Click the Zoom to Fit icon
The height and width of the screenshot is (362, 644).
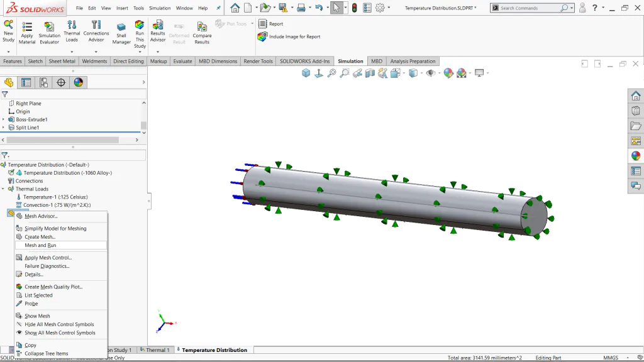point(331,73)
